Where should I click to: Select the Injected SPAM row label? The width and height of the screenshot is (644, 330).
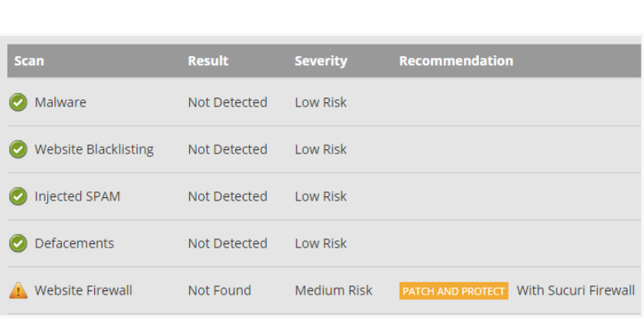click(78, 196)
